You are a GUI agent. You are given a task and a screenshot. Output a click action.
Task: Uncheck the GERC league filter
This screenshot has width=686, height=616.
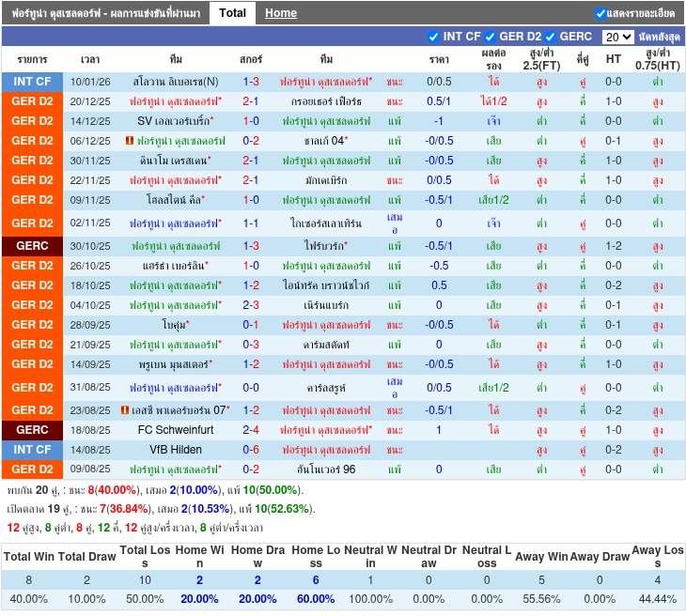pyautogui.click(x=550, y=37)
